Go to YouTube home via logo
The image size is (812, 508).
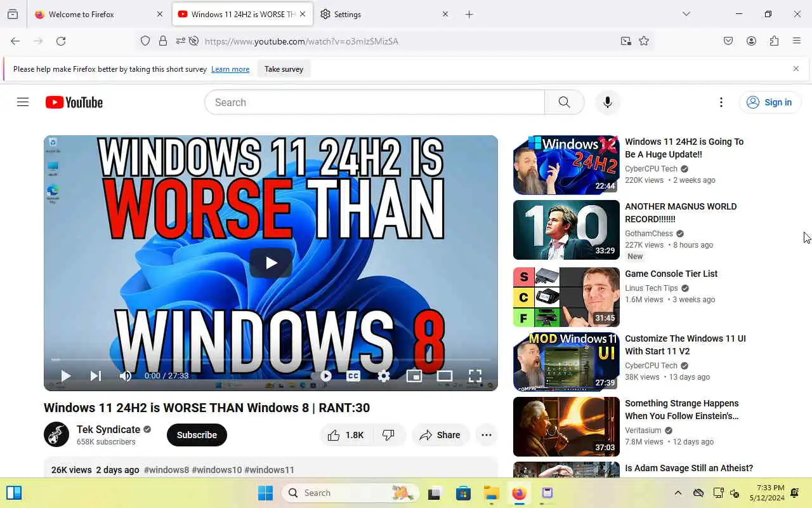coord(74,102)
